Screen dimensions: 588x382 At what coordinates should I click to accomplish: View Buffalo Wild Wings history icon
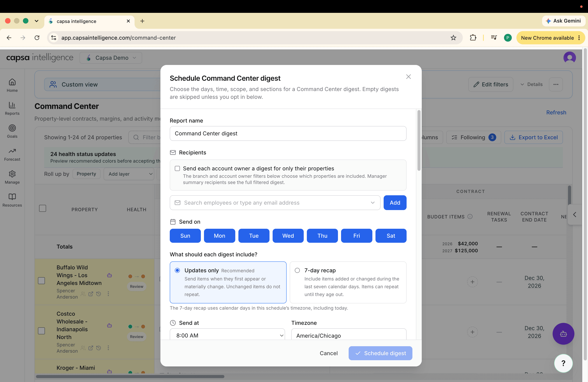tap(99, 294)
